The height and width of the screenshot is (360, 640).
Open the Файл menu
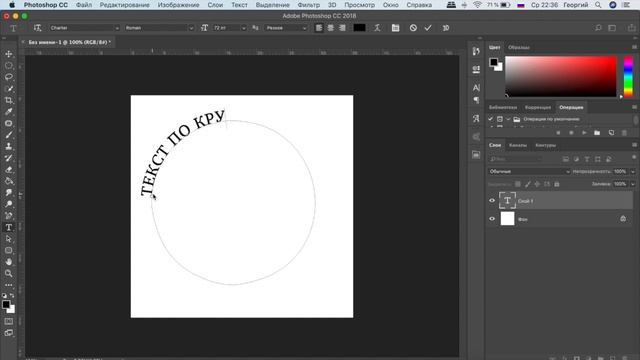84,5
